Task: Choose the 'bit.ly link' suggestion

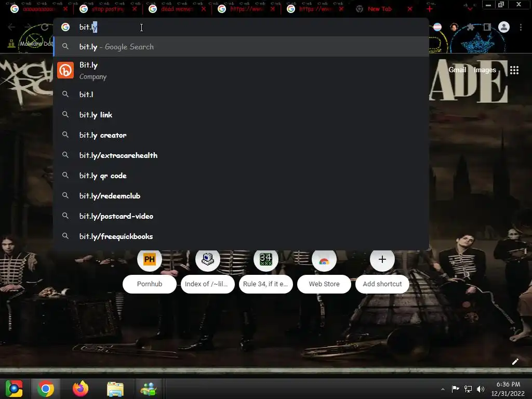Action: pyautogui.click(x=241, y=115)
